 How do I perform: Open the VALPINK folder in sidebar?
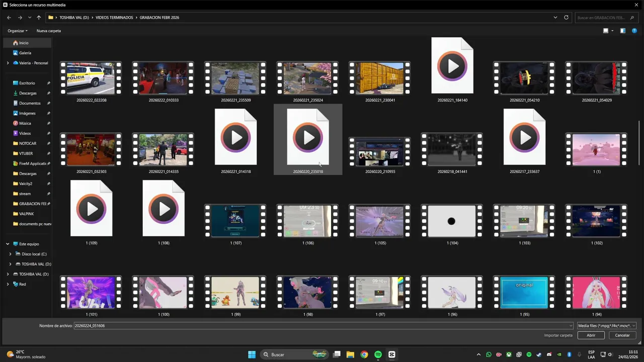[x=27, y=214]
